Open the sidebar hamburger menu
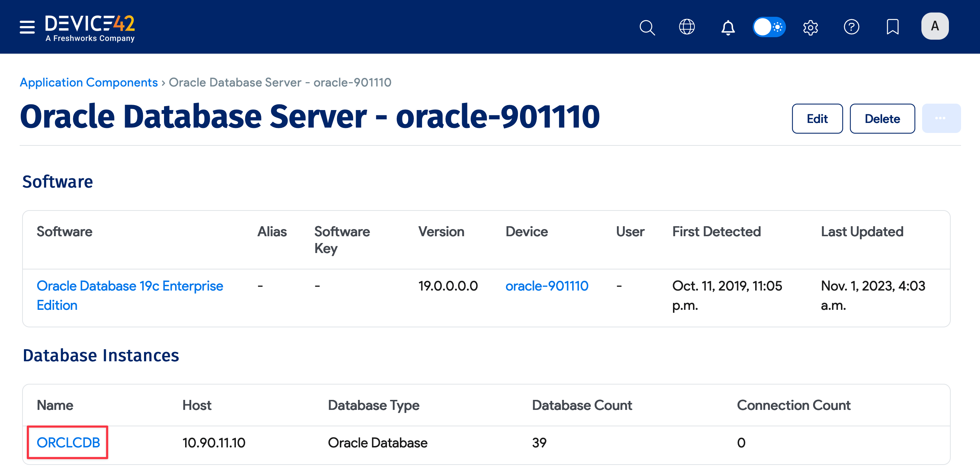Screen dimensions: 980x476 point(27,27)
